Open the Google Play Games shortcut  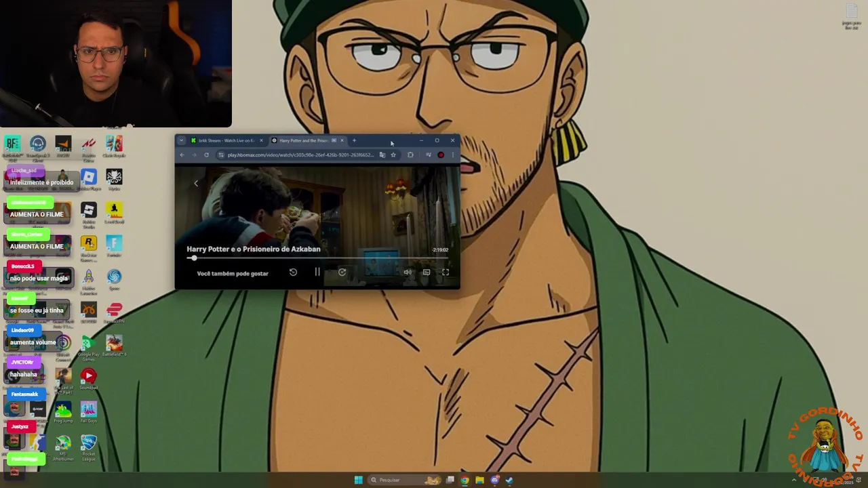click(x=88, y=347)
